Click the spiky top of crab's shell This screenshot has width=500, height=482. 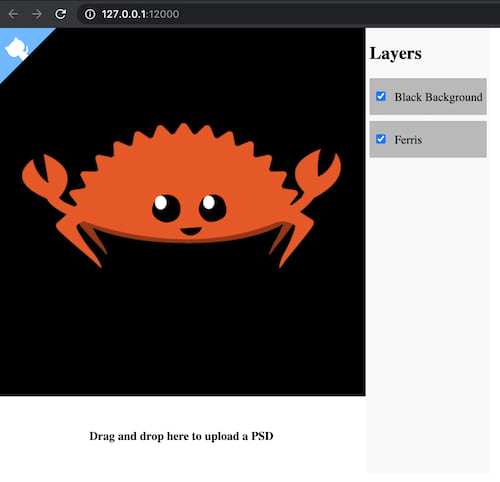pos(183,133)
